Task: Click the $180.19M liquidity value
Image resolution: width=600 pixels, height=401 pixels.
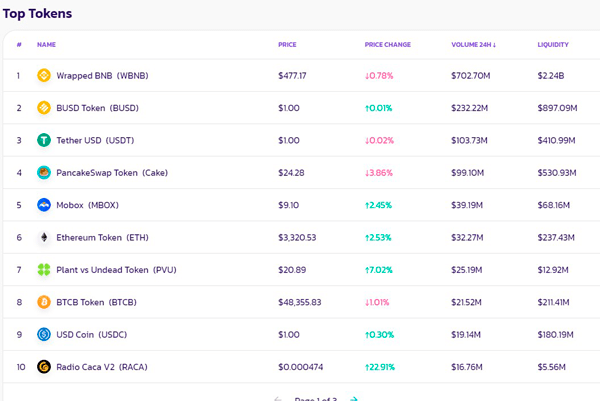Action: coord(555,335)
